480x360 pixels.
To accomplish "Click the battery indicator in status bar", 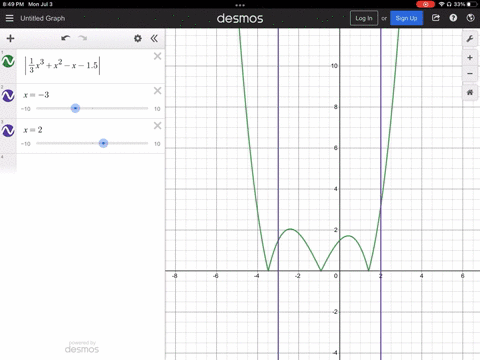I will (x=472, y=4).
